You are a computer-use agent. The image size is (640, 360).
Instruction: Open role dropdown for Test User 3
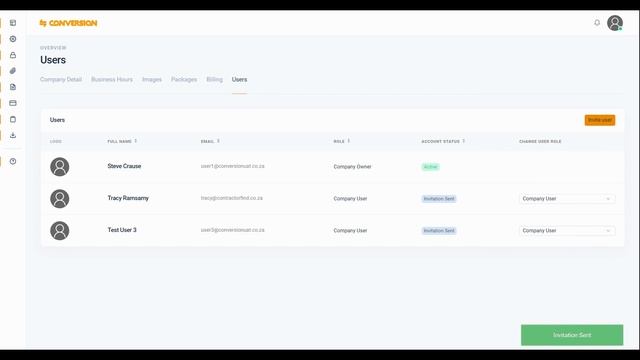[567, 231]
